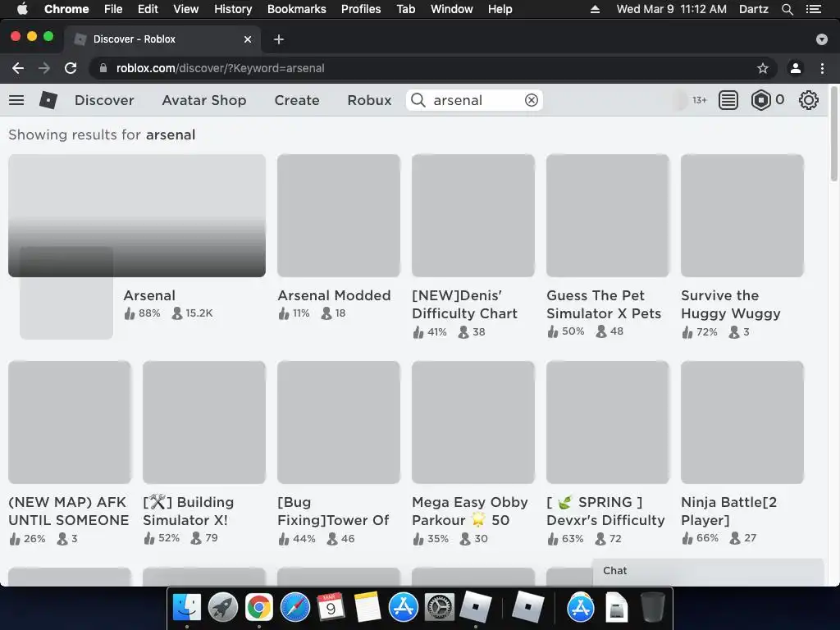Open Notes from the Dock

pos(367,608)
